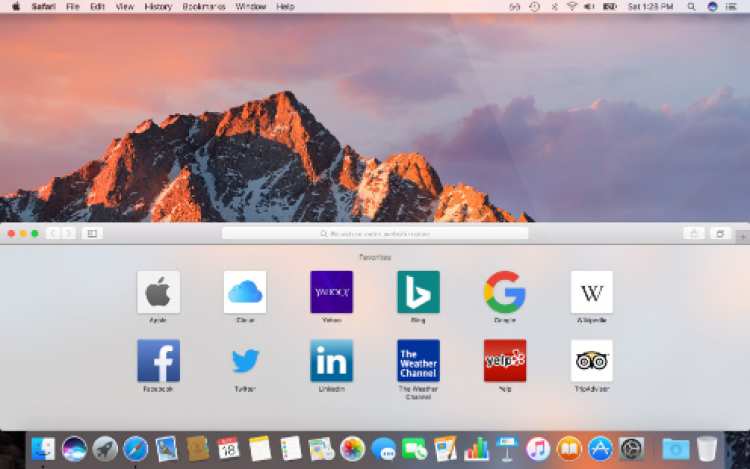The image size is (750, 469).
Task: Open the Apple favorite tile
Action: (x=158, y=292)
